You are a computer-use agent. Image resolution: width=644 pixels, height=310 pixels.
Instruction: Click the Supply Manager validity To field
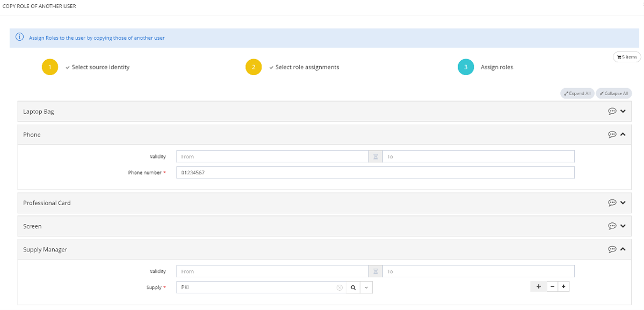(x=479, y=271)
